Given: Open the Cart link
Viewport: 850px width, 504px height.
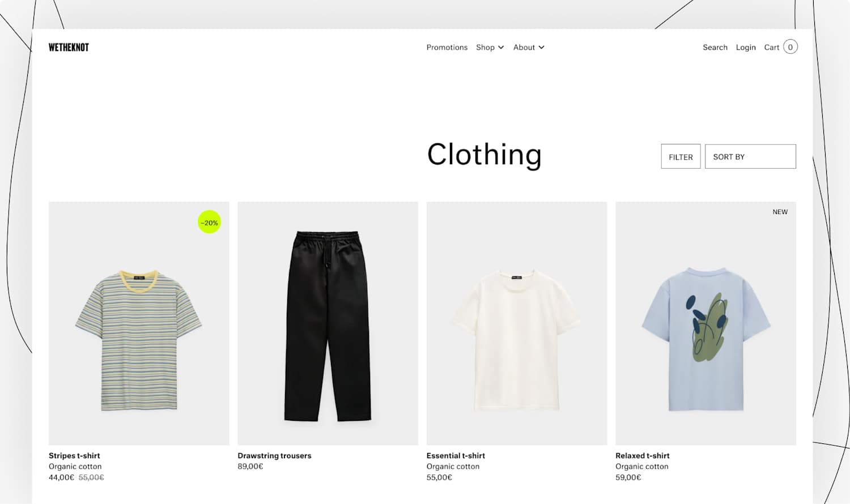Looking at the screenshot, I should tap(771, 48).
